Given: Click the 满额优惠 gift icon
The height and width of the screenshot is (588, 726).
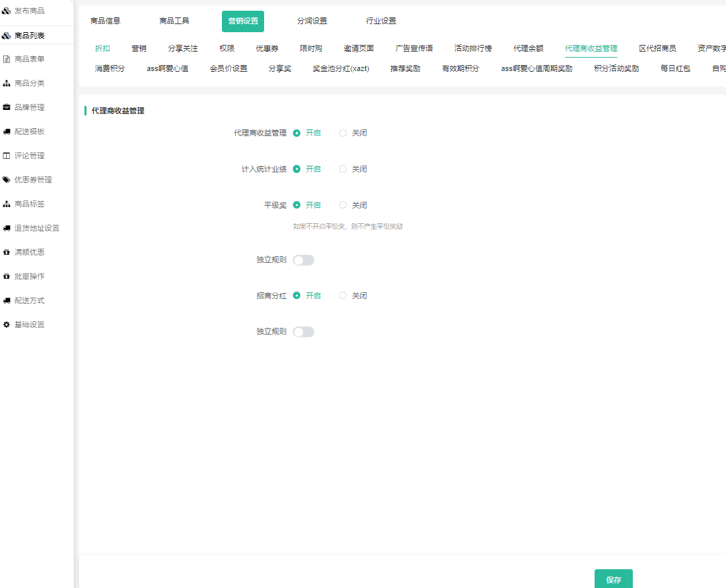Looking at the screenshot, I should tap(7, 252).
